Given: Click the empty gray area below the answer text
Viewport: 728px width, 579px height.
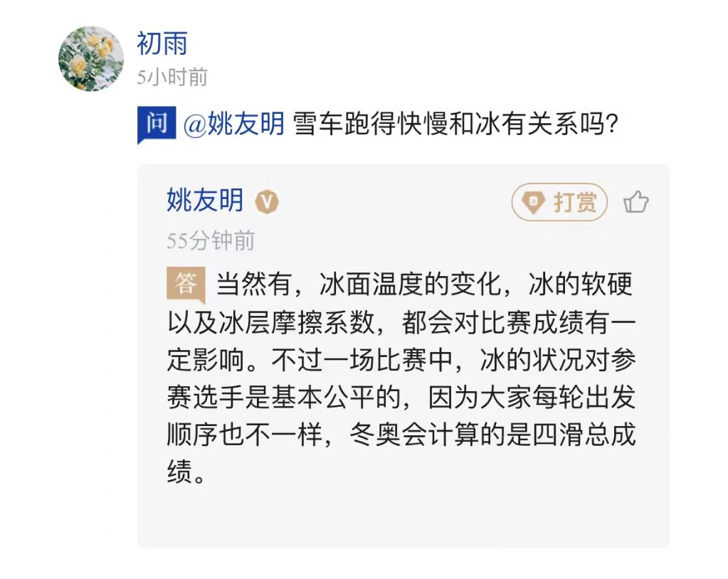Looking at the screenshot, I should tap(403, 516).
